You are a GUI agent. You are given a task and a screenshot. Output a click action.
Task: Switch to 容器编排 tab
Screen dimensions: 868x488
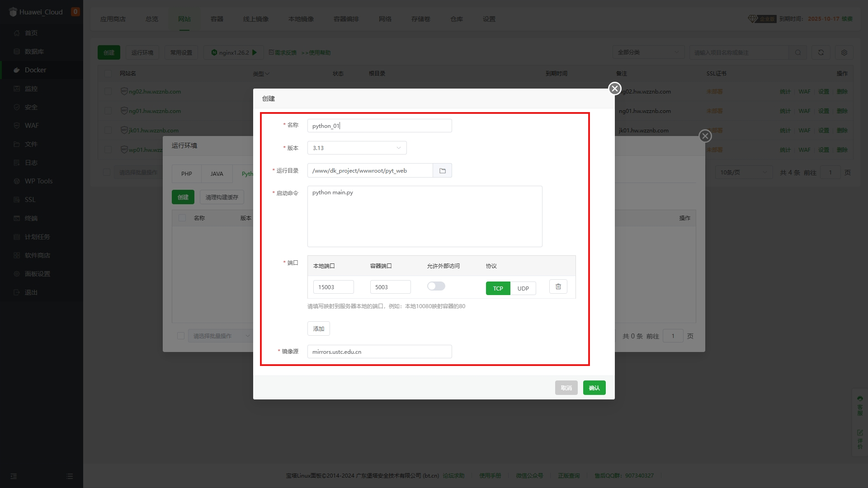pos(346,19)
